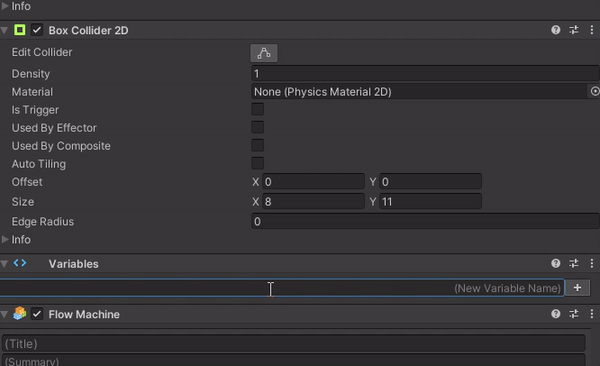
Task: Open Box Collider 2D more options menu
Action: click(592, 30)
